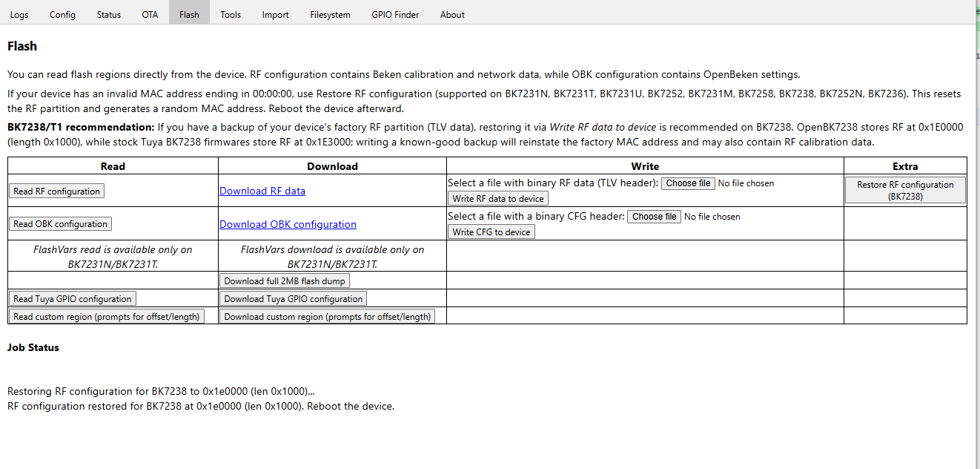Choose file for binary RF data

(688, 183)
